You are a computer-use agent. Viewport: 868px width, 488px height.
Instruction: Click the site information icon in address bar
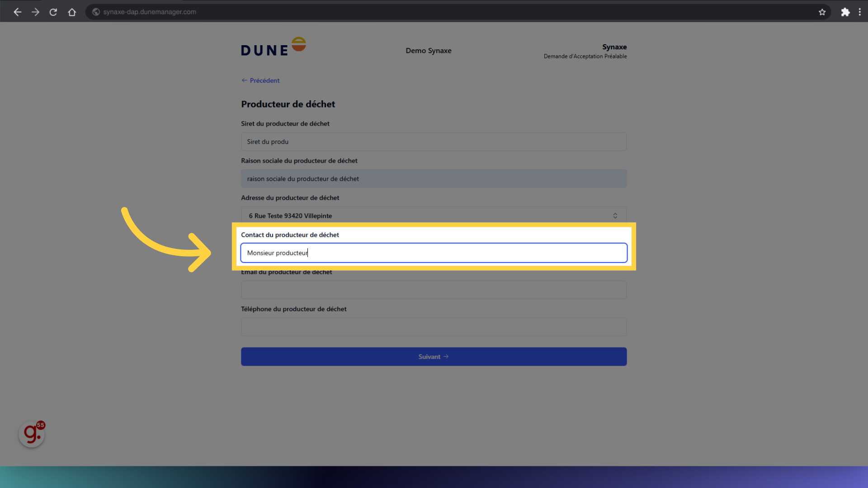pos(96,12)
